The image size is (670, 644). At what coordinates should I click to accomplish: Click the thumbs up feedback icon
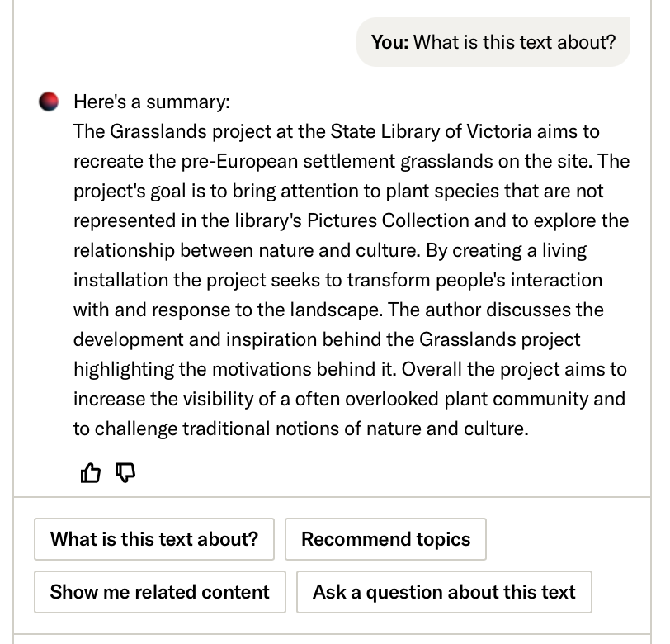pyautogui.click(x=90, y=473)
